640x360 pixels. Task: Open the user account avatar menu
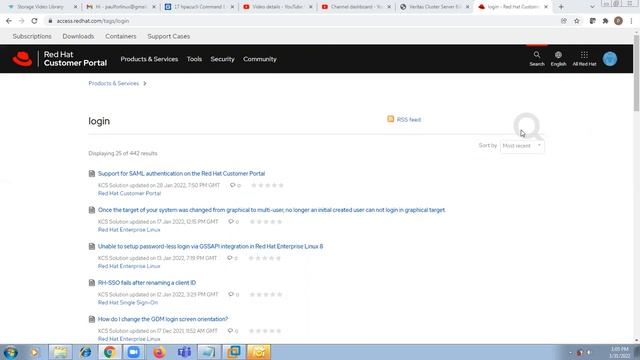tap(610, 59)
